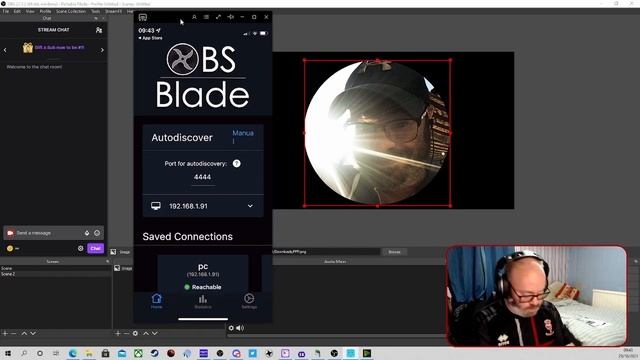640x360 pixels.
Task: Add a new source with plus button
Action: click(118, 333)
